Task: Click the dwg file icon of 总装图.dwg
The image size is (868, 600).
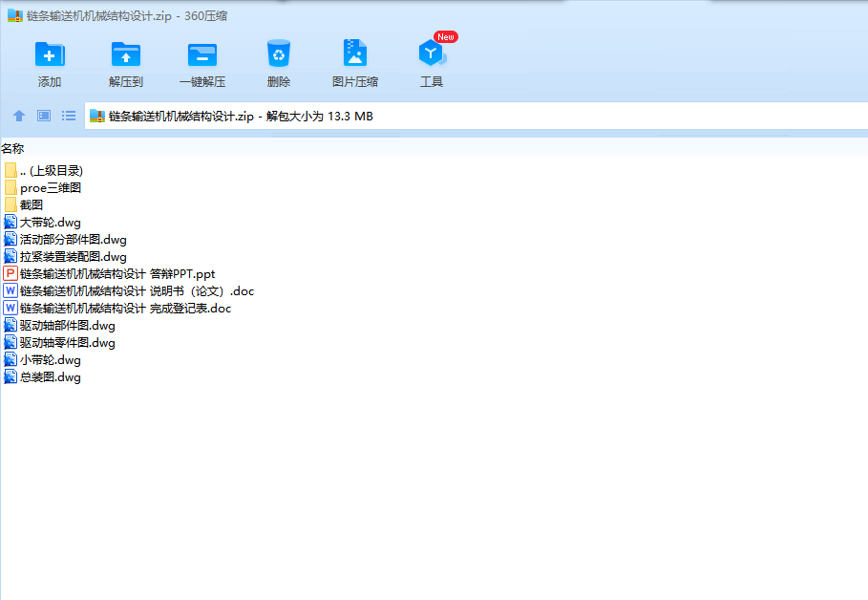Action: [10, 376]
